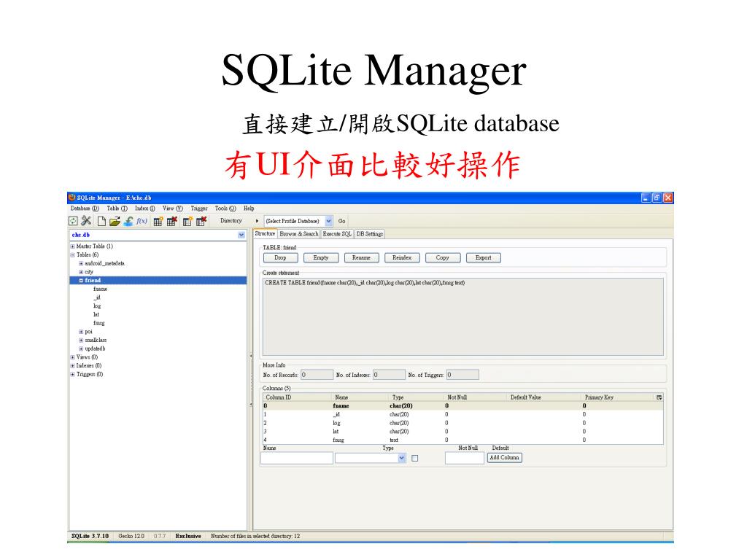
Task: Switch to the Execute SQL tab
Action: 337,234
